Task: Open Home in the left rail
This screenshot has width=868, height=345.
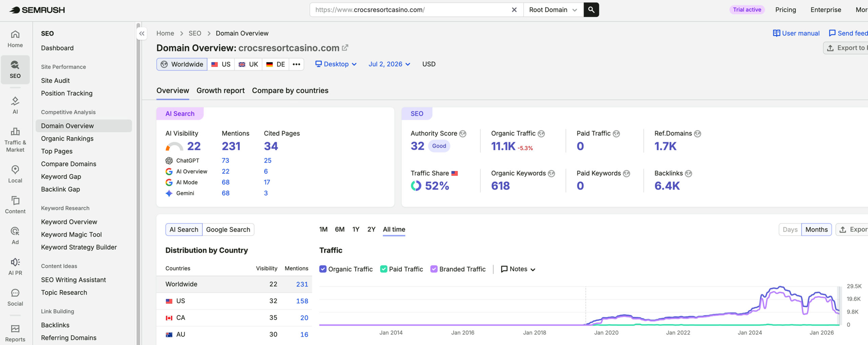Action: (15, 39)
